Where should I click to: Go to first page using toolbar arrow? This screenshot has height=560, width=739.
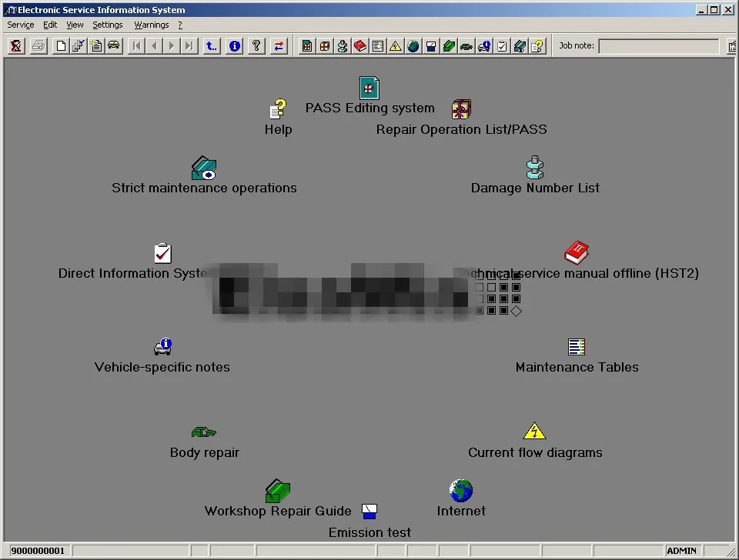[x=137, y=45]
